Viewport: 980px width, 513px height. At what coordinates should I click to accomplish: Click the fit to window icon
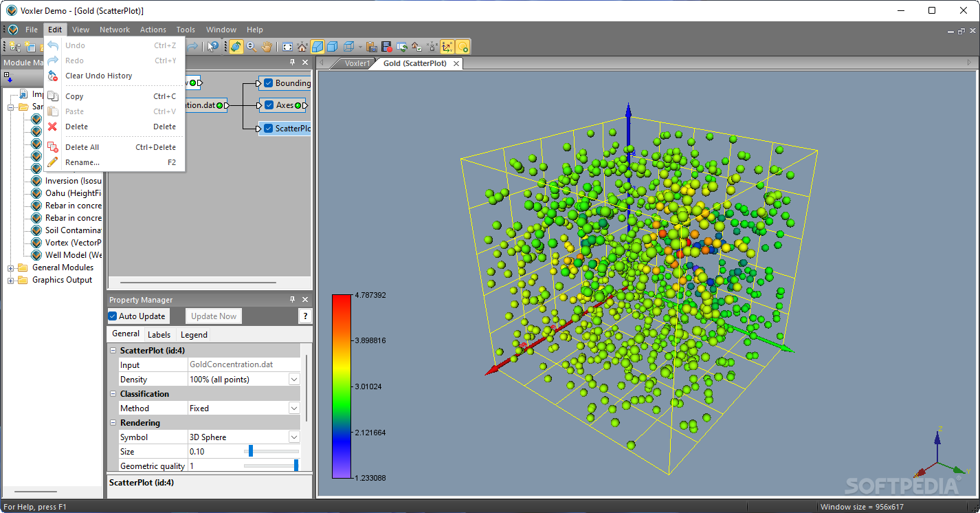(287, 46)
